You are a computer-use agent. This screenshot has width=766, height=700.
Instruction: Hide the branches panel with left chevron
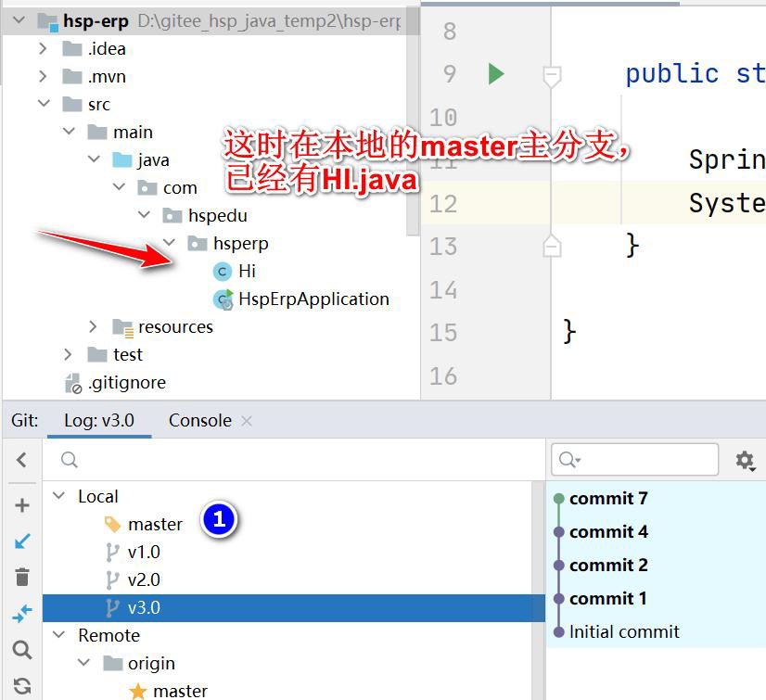[x=22, y=460]
